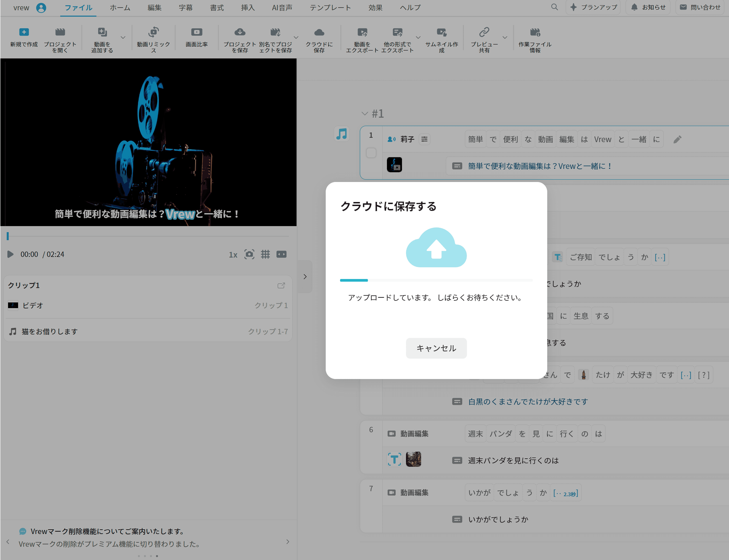Toggle the grid overlay icon in player

click(x=265, y=254)
